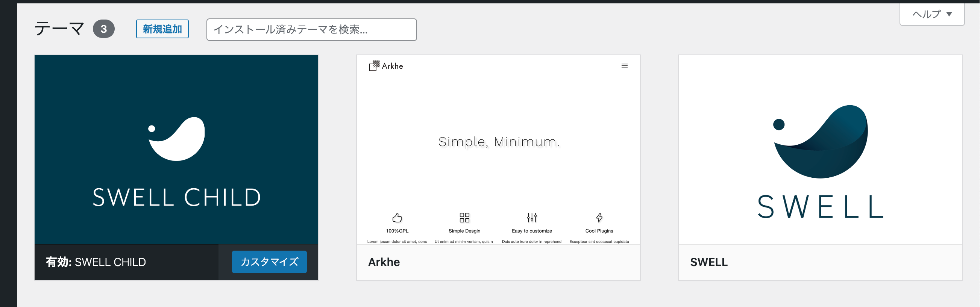Open the SWELL CHILD theme screenshot
980x307 pixels.
pos(176,149)
